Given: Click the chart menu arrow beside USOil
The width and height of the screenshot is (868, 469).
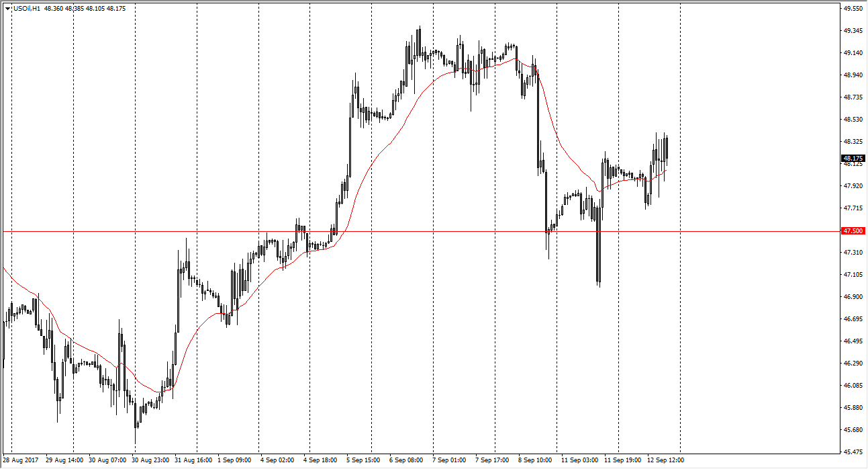Looking at the screenshot, I should click(8, 9).
